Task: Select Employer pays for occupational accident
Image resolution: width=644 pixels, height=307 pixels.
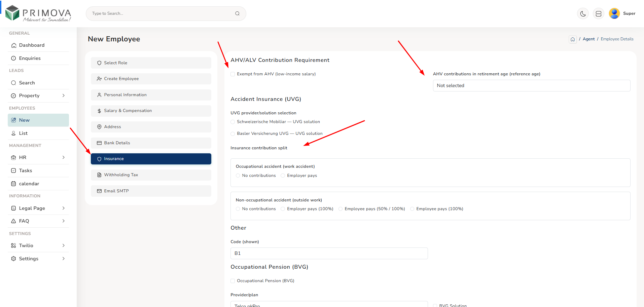Action: 283,176
